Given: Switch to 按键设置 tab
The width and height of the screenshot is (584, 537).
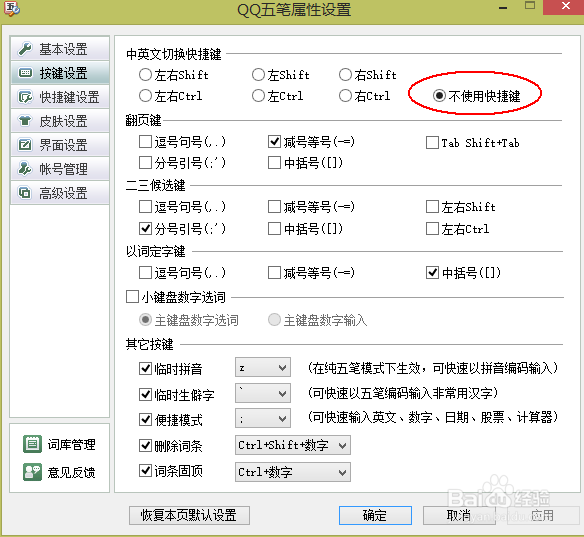Looking at the screenshot, I should [60, 73].
